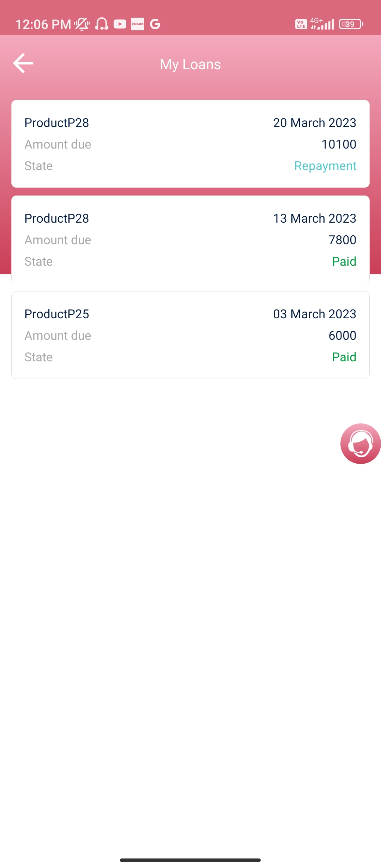Tap the home gesture bar
381x868 pixels.
[190, 860]
